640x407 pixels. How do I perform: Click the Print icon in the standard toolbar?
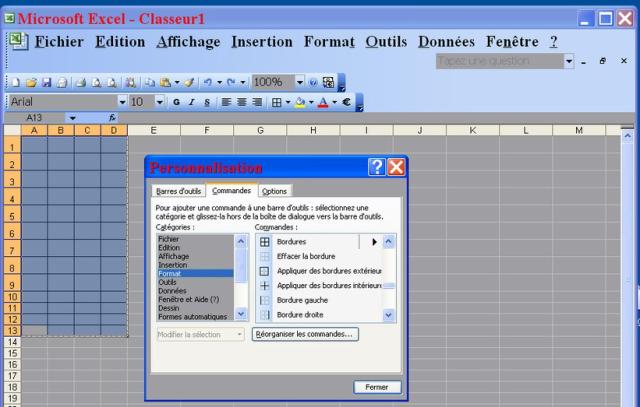pyautogui.click(x=81, y=82)
